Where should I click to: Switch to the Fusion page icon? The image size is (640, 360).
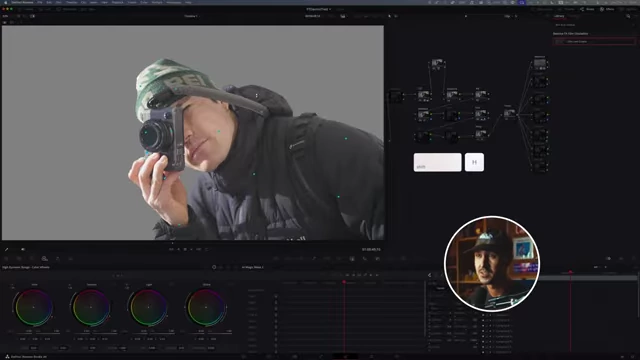(321, 357)
